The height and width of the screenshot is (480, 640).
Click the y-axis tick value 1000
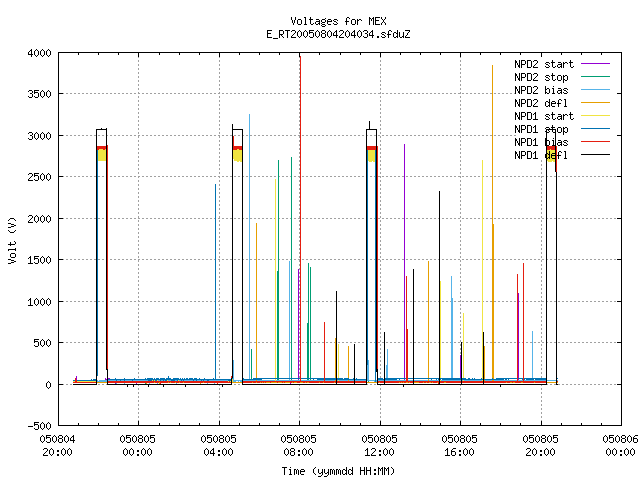40,302
